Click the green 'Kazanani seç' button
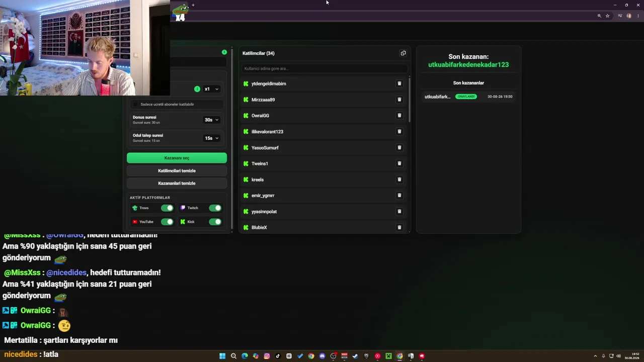644x362 pixels. click(177, 158)
